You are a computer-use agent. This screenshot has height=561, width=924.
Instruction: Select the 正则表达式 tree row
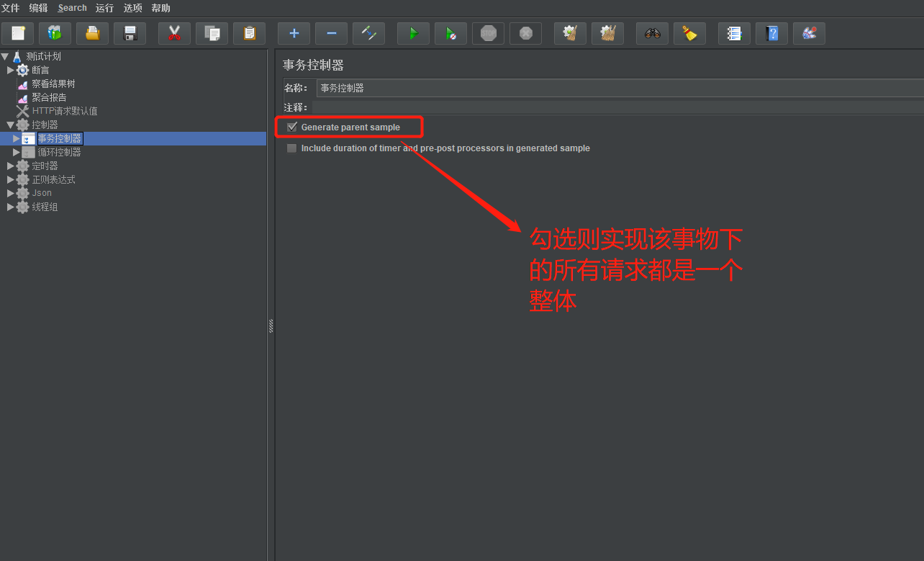coord(53,179)
